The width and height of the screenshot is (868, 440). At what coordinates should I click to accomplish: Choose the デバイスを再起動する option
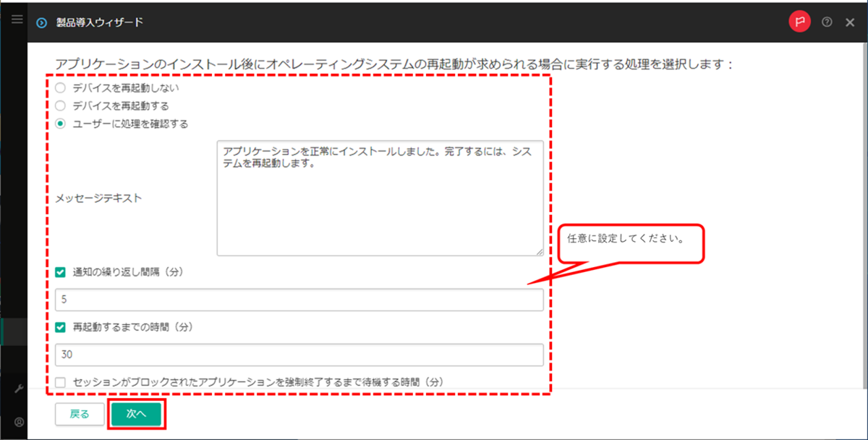coord(61,106)
